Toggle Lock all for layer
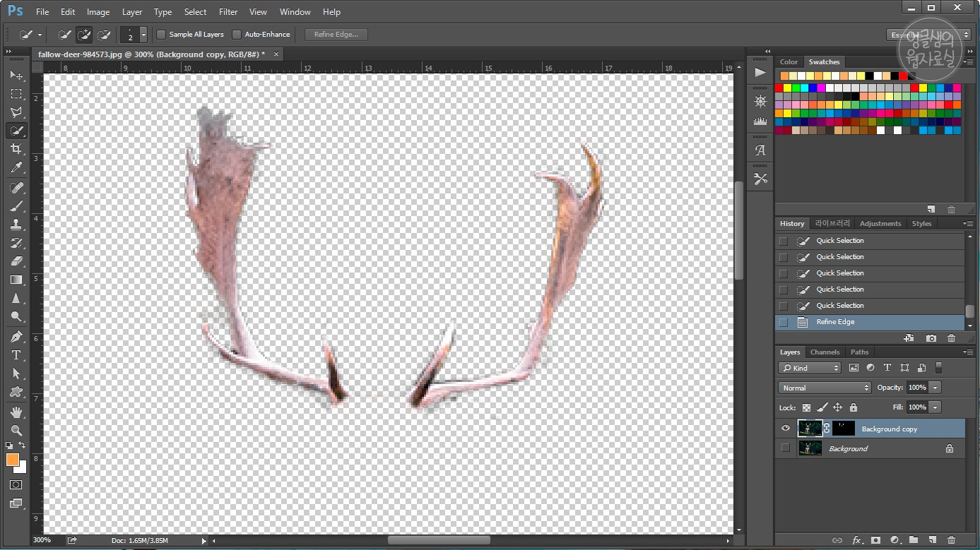 (x=854, y=407)
